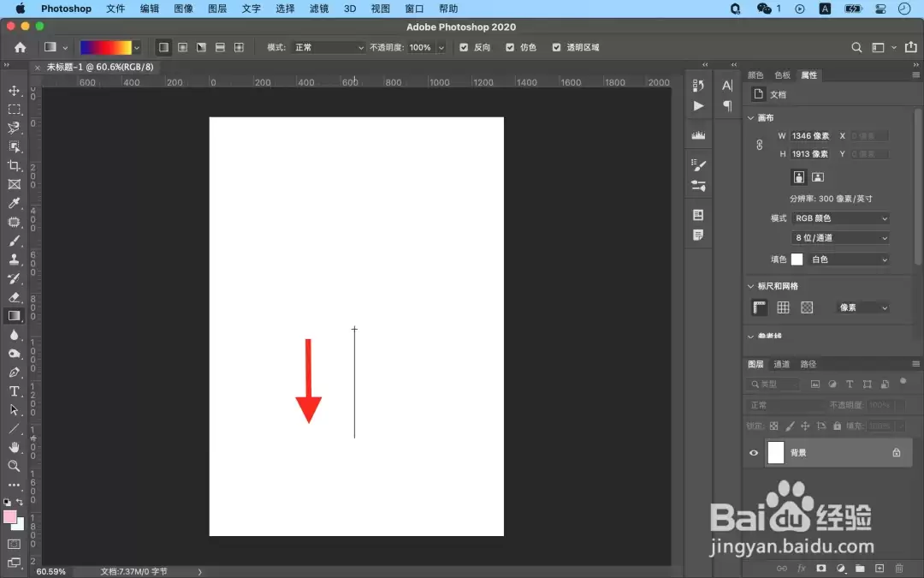Select the Eraser tool

tap(15, 297)
